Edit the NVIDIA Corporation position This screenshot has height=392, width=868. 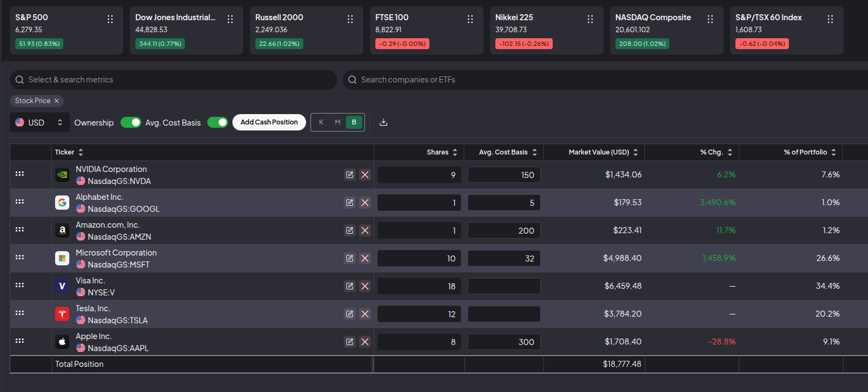[350, 175]
